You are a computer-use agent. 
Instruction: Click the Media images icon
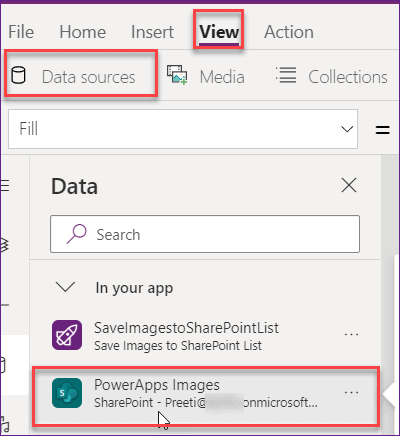point(177,75)
